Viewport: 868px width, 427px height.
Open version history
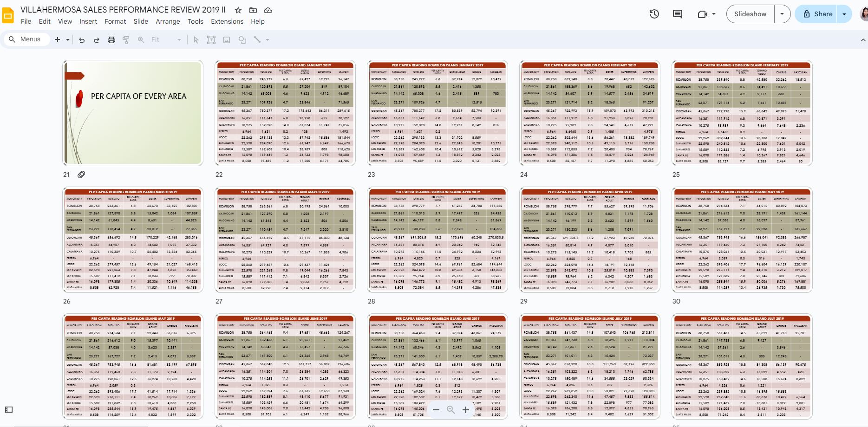pos(654,14)
